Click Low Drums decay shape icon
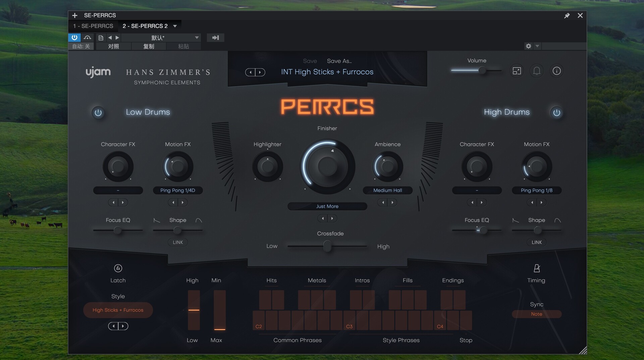644x360 pixels. tap(157, 220)
